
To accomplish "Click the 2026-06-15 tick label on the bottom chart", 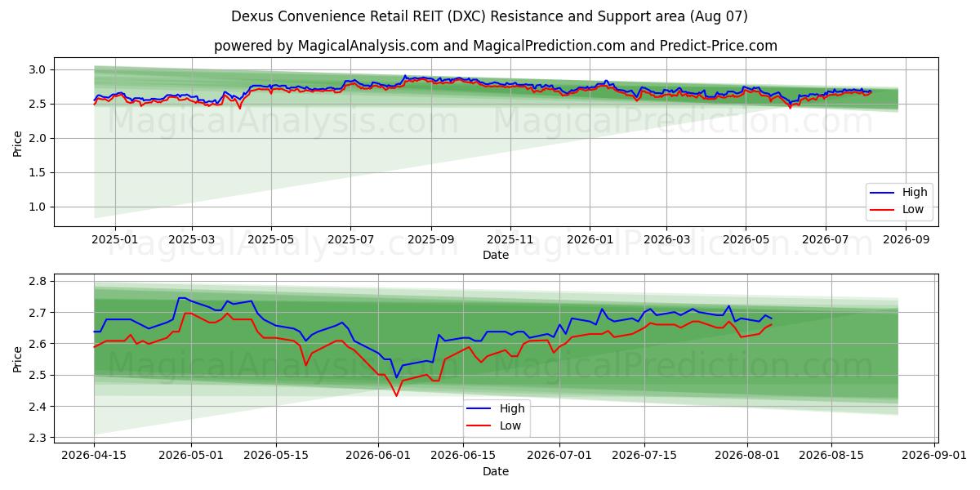I will [463, 456].
